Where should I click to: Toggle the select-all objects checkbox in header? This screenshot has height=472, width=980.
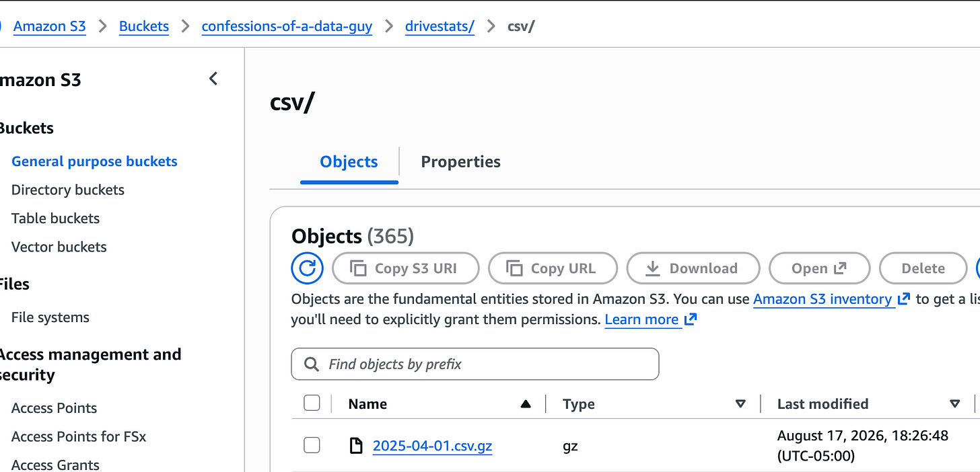pos(312,403)
